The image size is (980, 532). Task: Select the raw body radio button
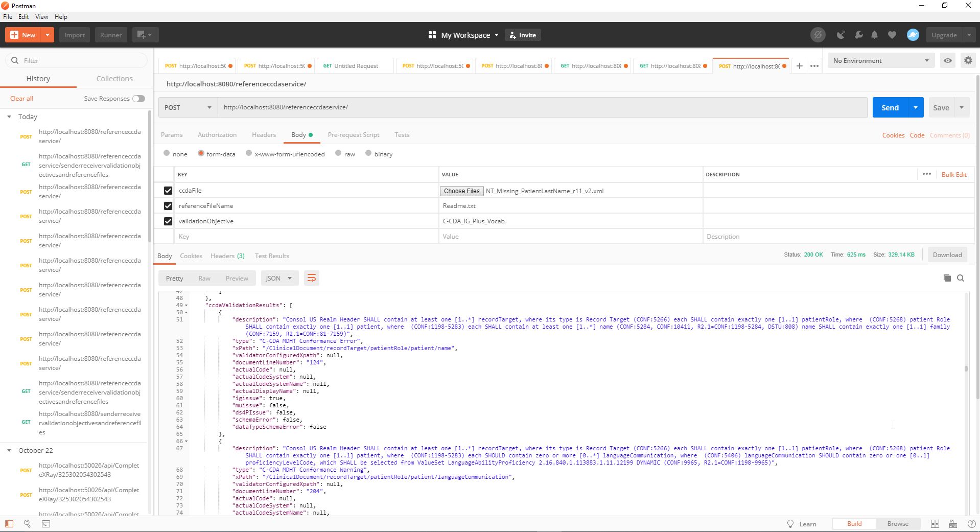339,153
